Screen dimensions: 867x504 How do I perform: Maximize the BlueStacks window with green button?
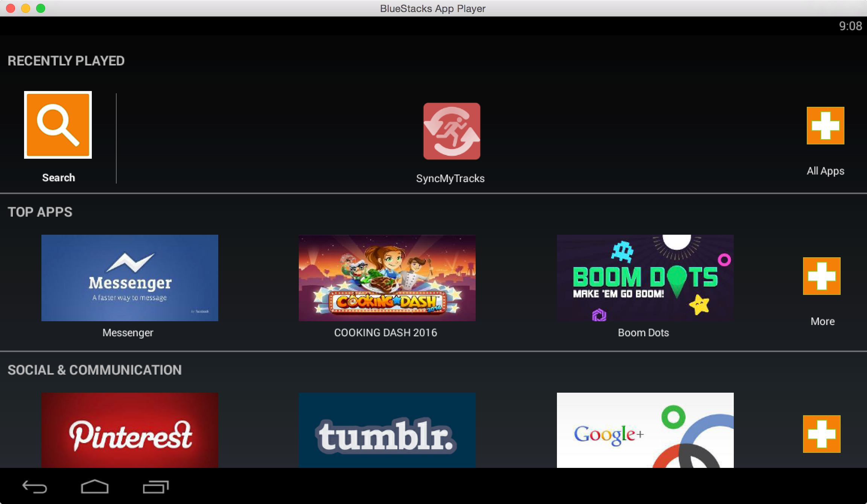(x=41, y=8)
